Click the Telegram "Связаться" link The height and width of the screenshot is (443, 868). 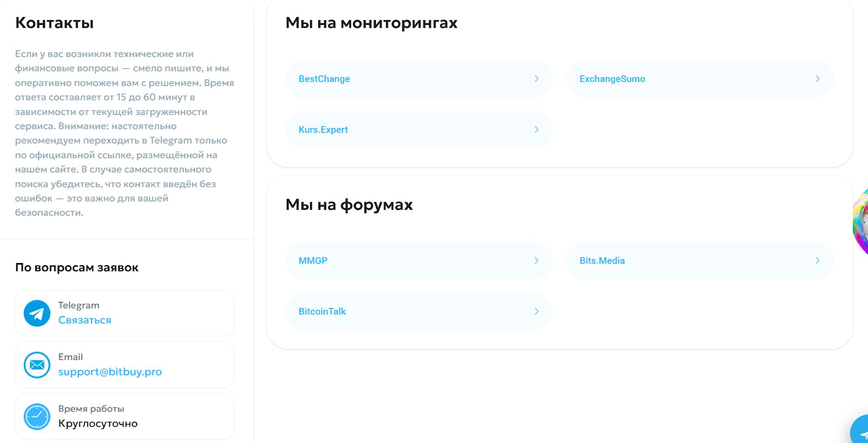click(x=85, y=320)
